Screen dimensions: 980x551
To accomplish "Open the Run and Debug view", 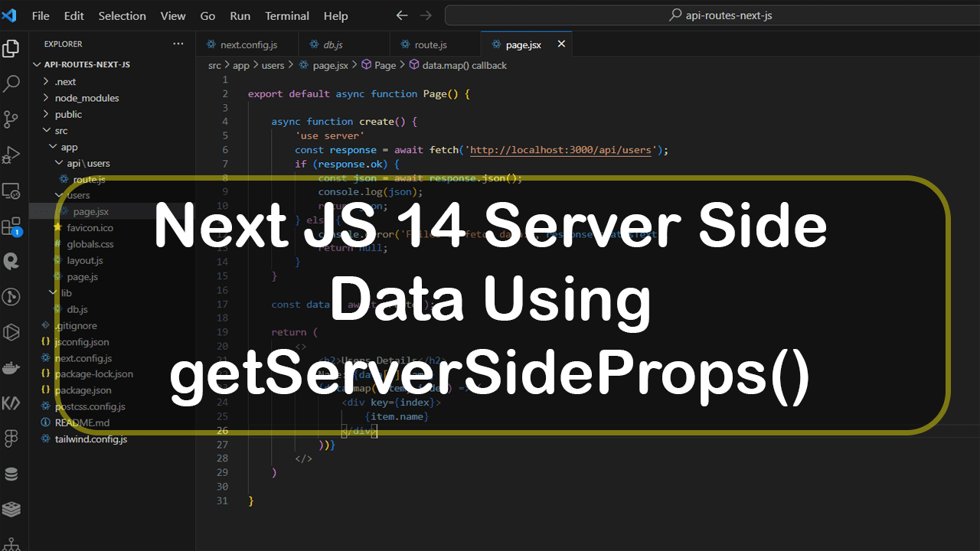I will click(11, 155).
